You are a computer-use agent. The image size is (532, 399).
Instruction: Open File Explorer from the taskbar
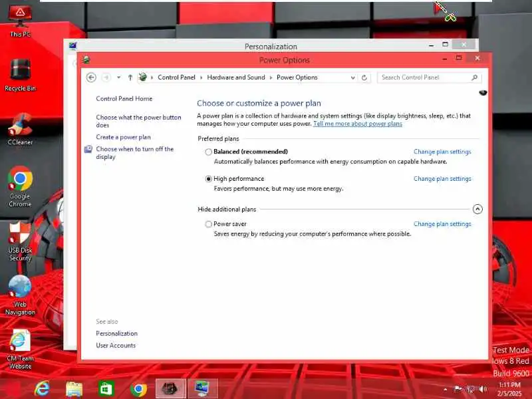pyautogui.click(x=74, y=389)
